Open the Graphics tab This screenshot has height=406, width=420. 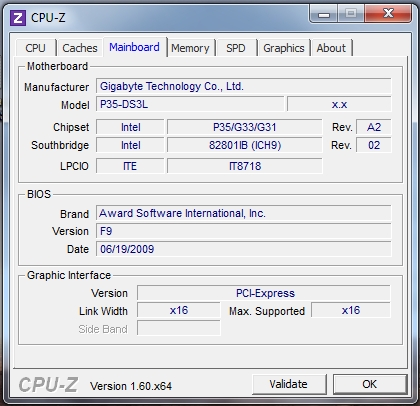(x=284, y=48)
